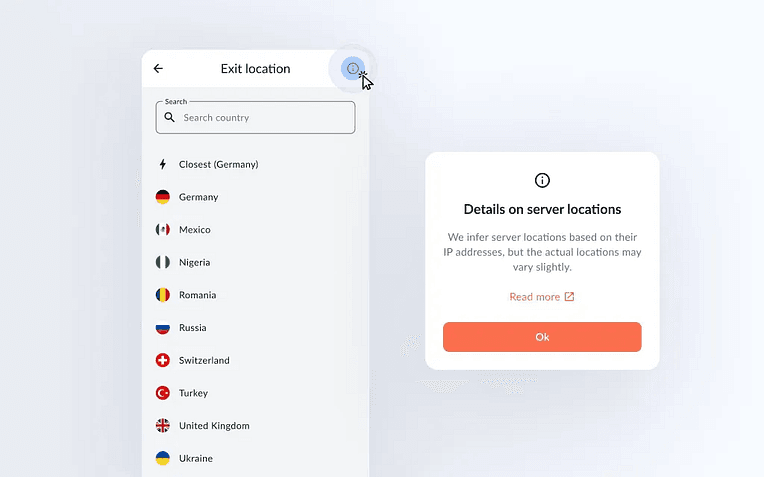Focus the Search country input field
Image resolution: width=764 pixels, height=477 pixels.
pyautogui.click(x=255, y=117)
